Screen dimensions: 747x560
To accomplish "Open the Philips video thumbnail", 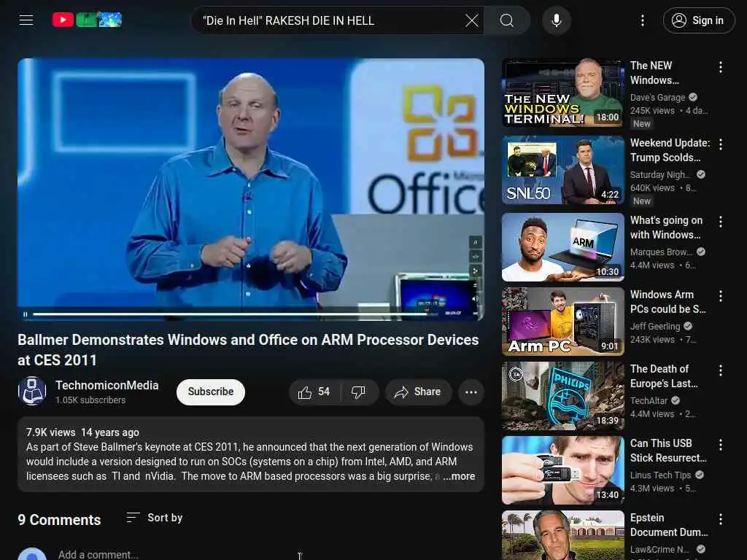I will click(562, 396).
